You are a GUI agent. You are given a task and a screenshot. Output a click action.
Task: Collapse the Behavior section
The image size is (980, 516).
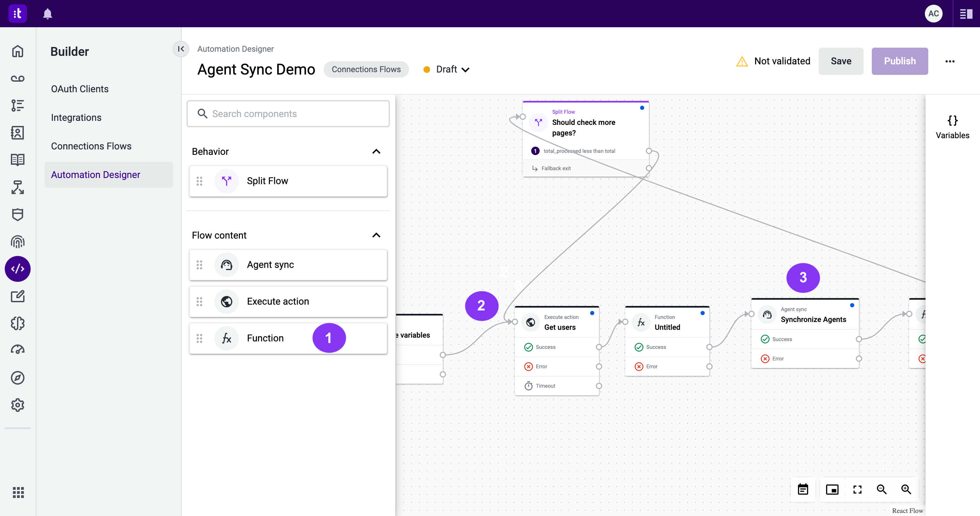pyautogui.click(x=376, y=151)
